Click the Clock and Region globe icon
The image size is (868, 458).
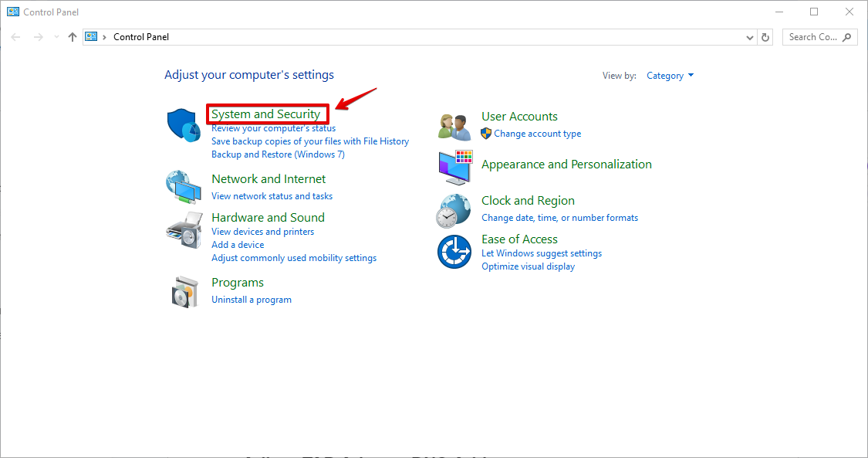click(454, 209)
